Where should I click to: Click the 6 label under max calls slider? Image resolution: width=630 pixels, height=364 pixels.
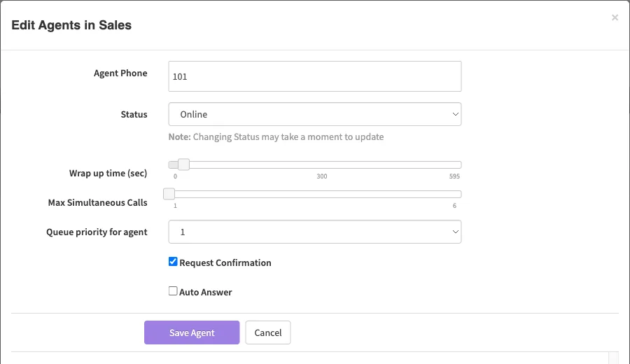click(x=454, y=206)
